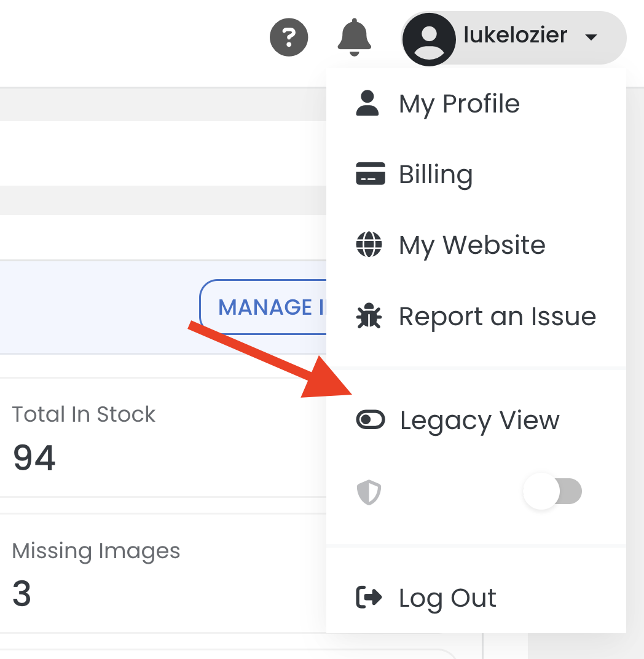Click the bug icon beside Report an Issue
The width and height of the screenshot is (644, 659).
tap(369, 315)
